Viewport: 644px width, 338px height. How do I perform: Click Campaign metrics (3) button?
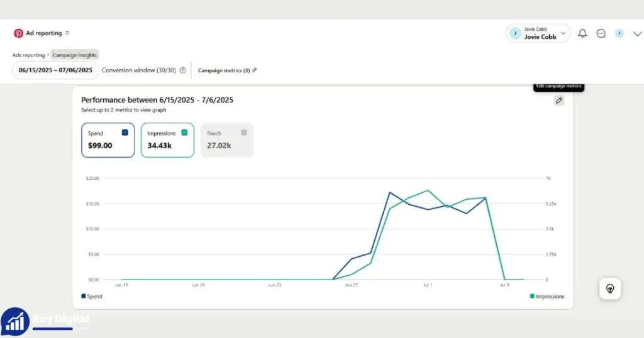coord(228,70)
